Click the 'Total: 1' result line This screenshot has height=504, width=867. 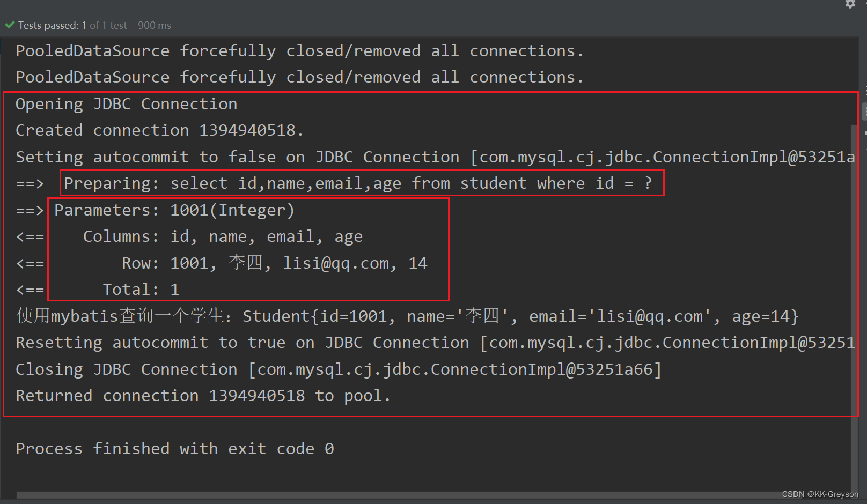(141, 290)
